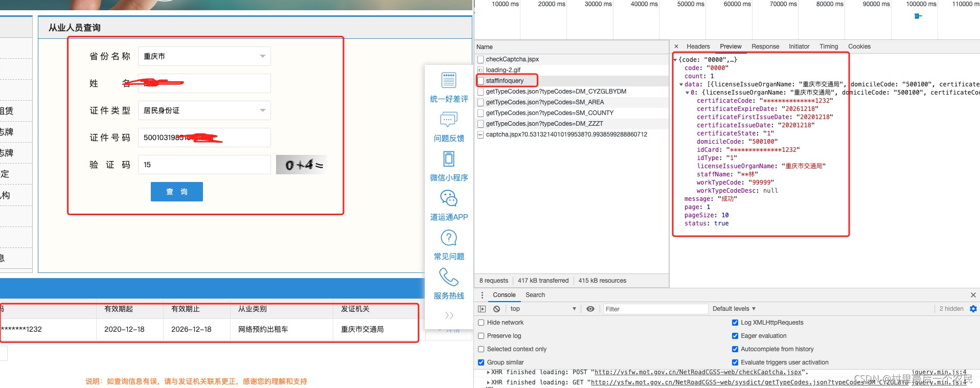Close the request details panel X
Image resolution: width=980 pixels, height=388 pixels.
click(x=676, y=47)
